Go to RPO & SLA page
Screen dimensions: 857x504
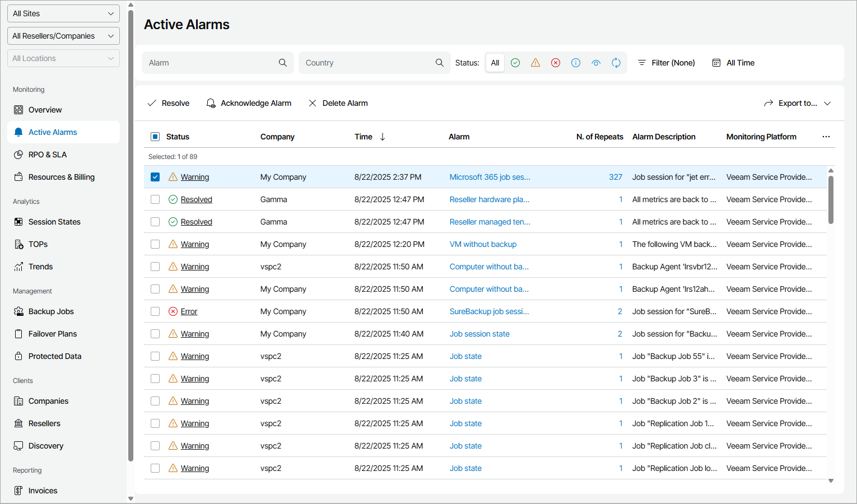pos(48,155)
